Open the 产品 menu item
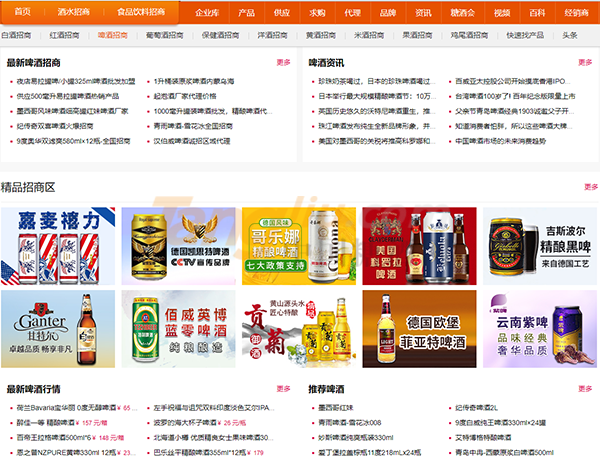Image resolution: width=600 pixels, height=464 pixels. point(246,13)
